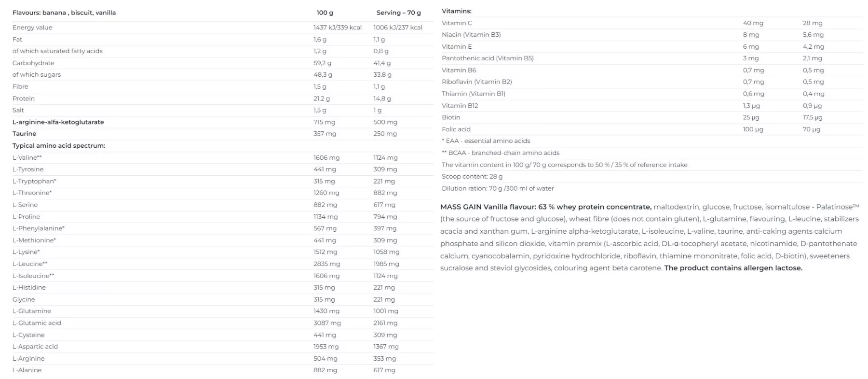Click the 'L-Alanine' row label
This screenshot has width=868, height=379.
tap(27, 370)
